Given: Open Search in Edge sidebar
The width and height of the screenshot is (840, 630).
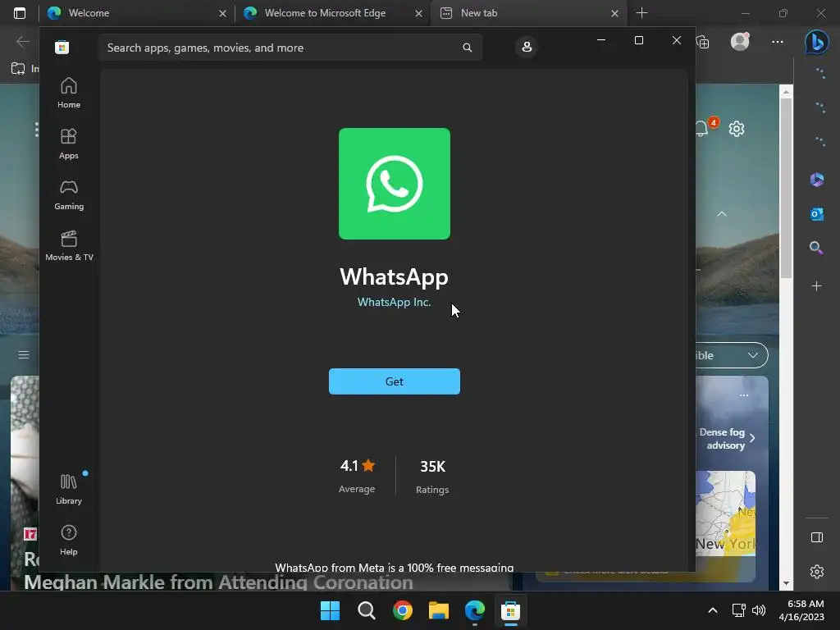Looking at the screenshot, I should pos(816,248).
